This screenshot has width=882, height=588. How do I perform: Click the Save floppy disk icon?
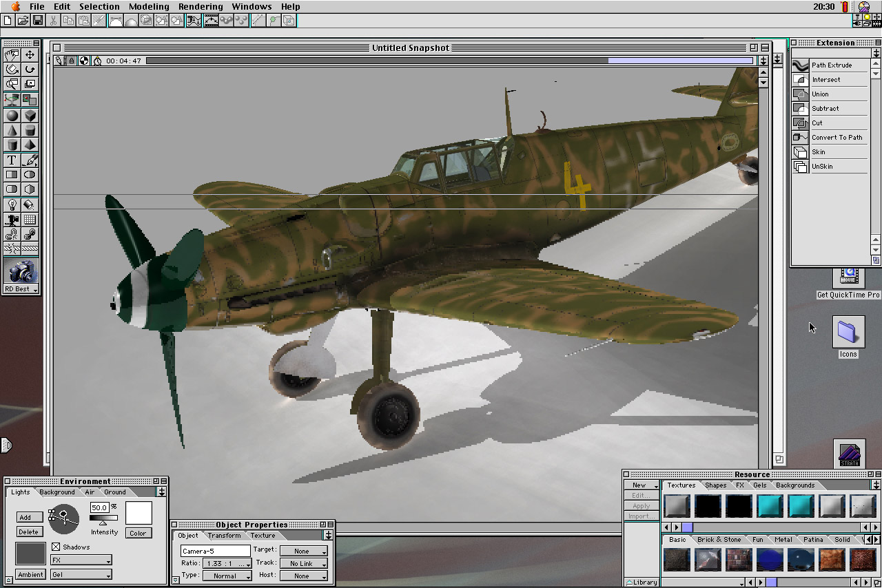(38, 21)
